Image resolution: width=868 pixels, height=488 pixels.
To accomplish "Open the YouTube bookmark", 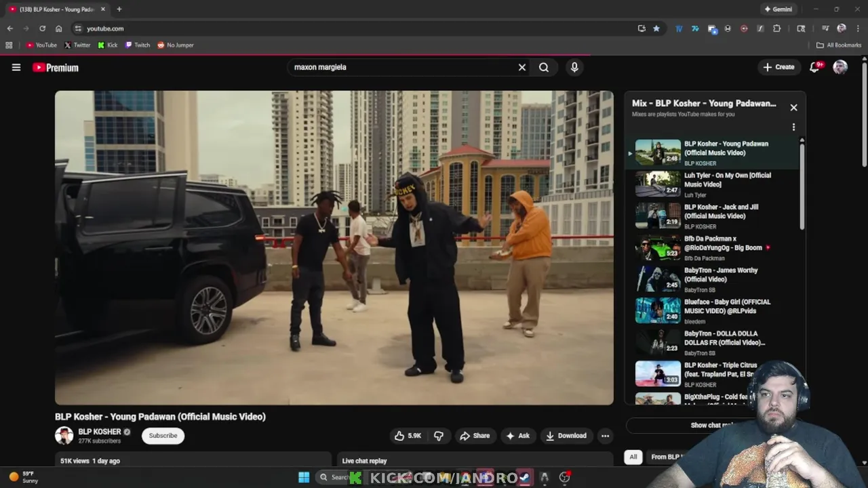I will click(x=41, y=45).
